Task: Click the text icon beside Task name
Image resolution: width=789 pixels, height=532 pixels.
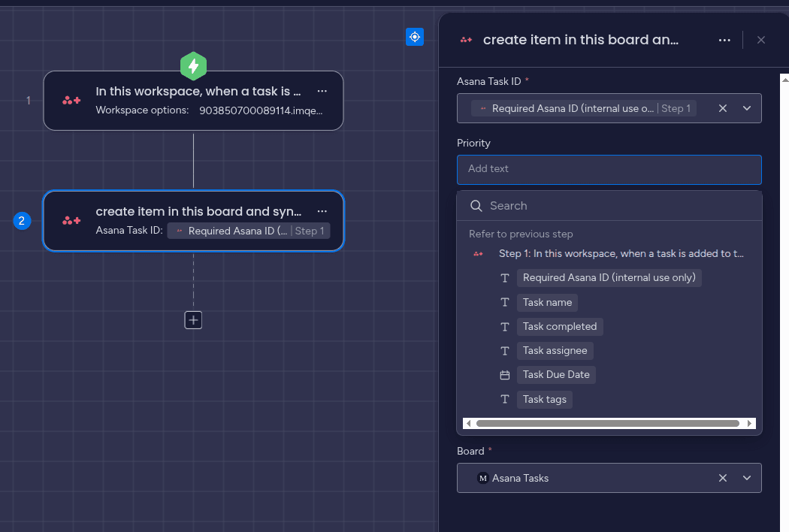Action: (505, 302)
